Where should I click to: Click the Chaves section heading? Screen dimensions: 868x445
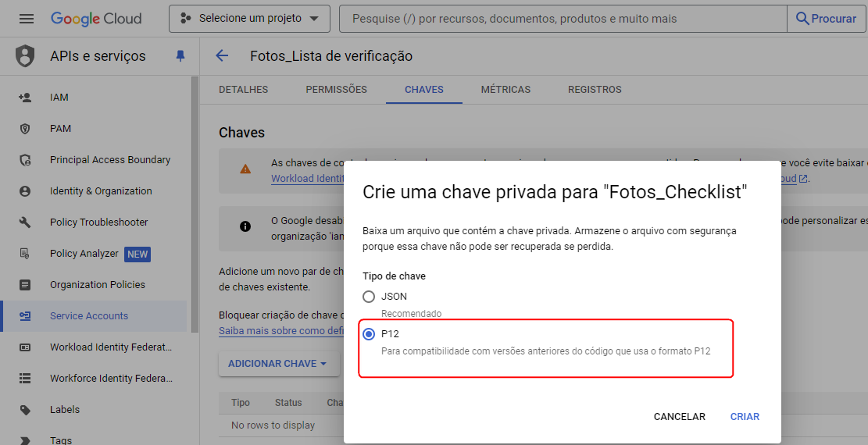point(242,133)
